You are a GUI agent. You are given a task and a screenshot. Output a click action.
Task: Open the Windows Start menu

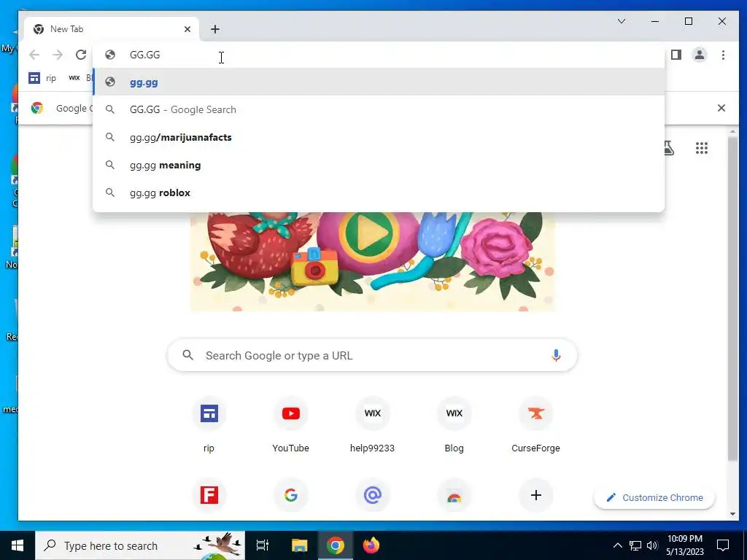click(x=18, y=545)
